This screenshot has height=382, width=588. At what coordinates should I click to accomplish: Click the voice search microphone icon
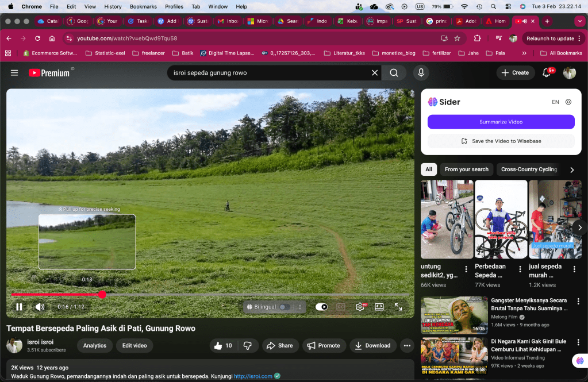coord(421,73)
